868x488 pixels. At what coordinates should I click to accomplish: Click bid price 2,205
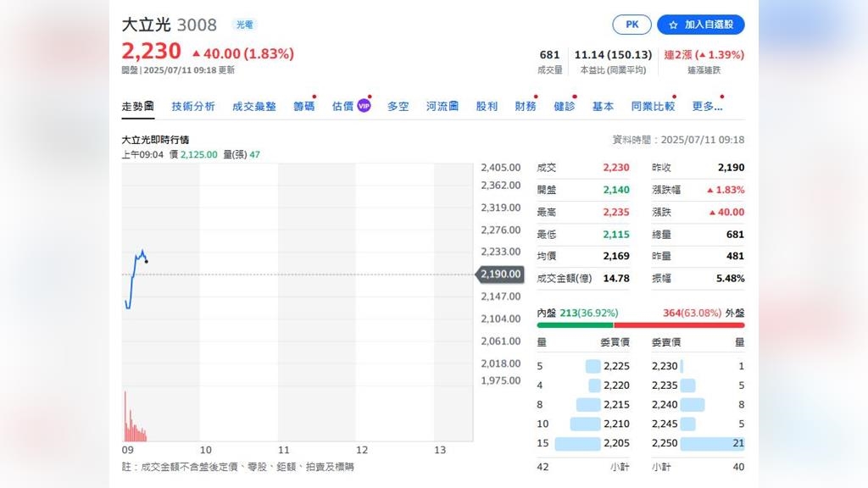coord(616,443)
